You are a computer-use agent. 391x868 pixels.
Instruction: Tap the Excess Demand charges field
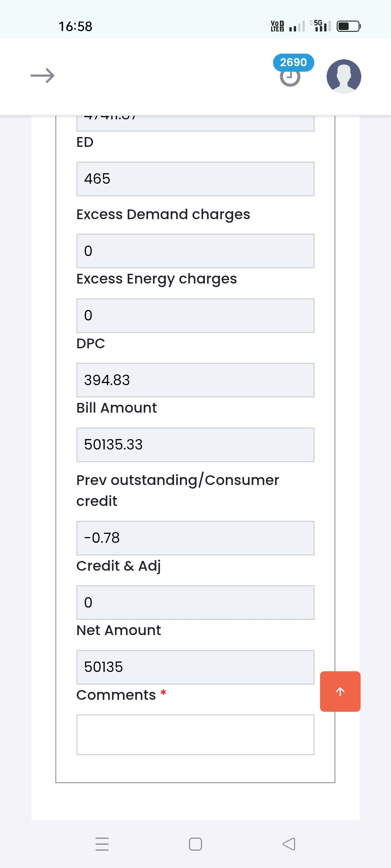pyautogui.click(x=195, y=251)
